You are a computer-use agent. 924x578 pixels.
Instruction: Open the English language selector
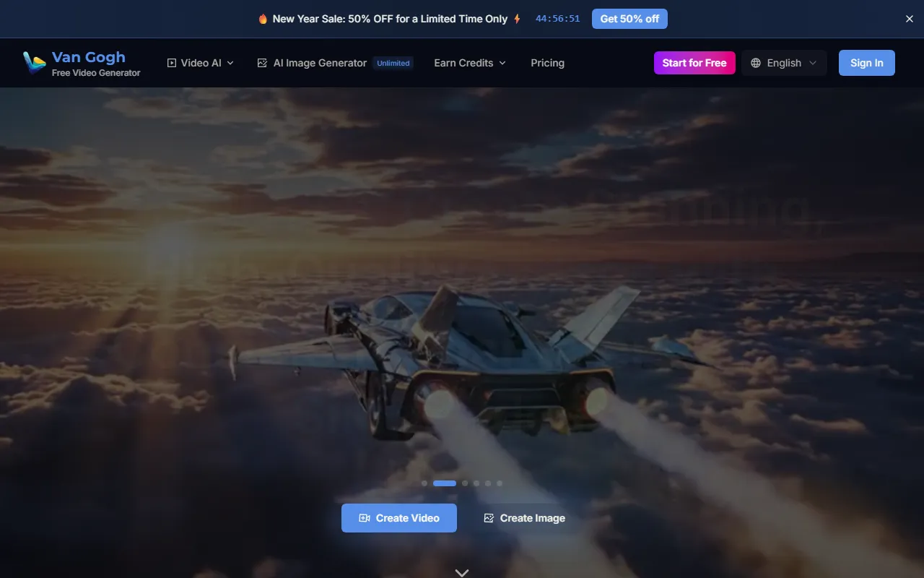tap(784, 63)
